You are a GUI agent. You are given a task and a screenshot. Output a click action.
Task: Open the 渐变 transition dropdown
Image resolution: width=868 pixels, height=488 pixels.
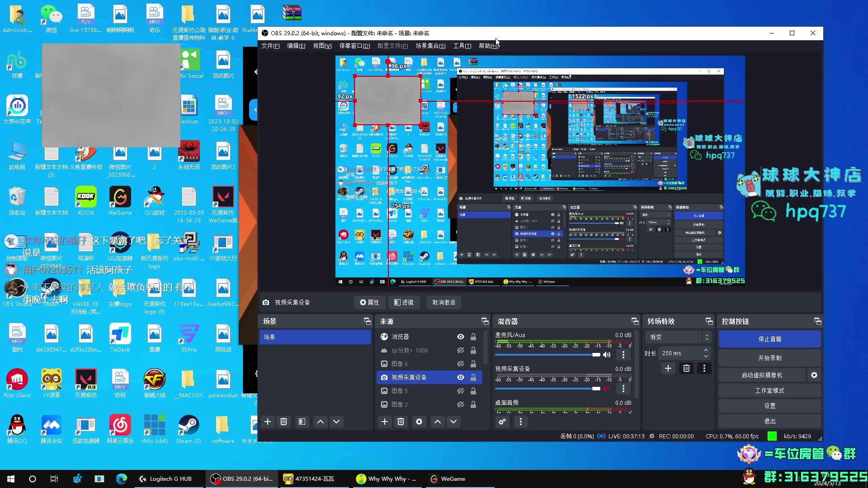[x=678, y=337]
